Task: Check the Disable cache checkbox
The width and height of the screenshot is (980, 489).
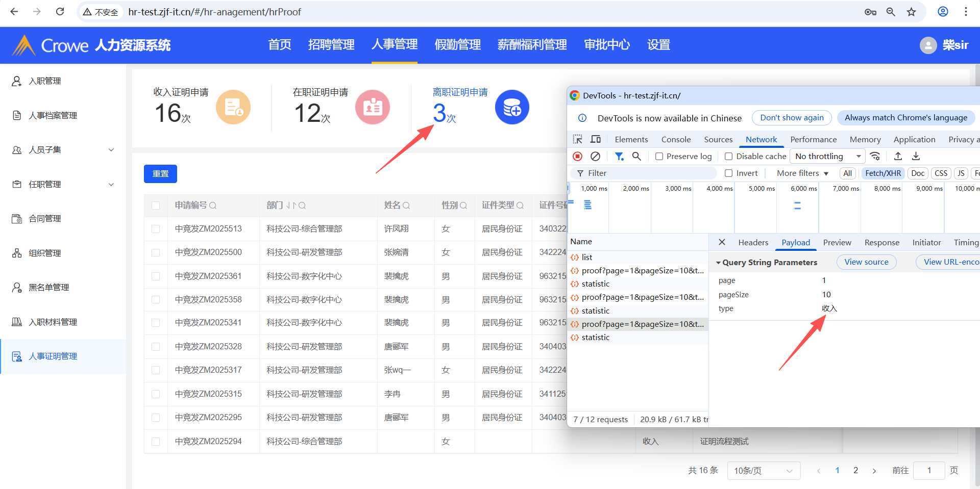Action: pos(729,157)
